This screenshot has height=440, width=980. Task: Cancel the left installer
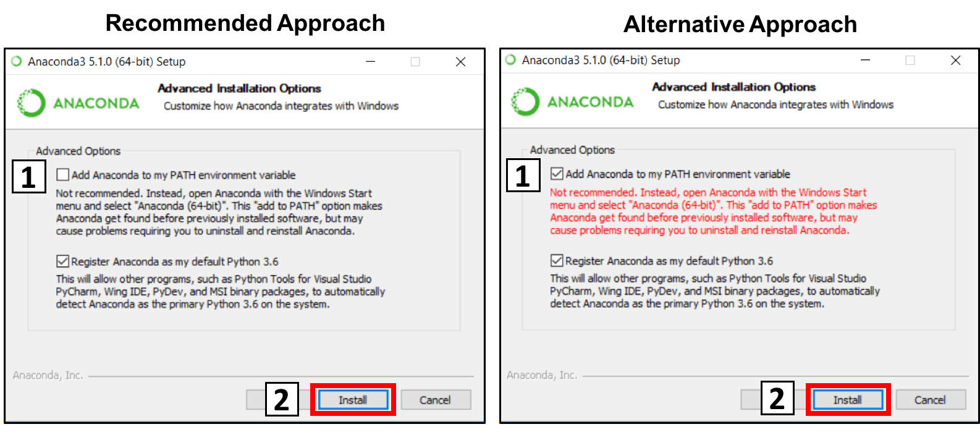(436, 400)
